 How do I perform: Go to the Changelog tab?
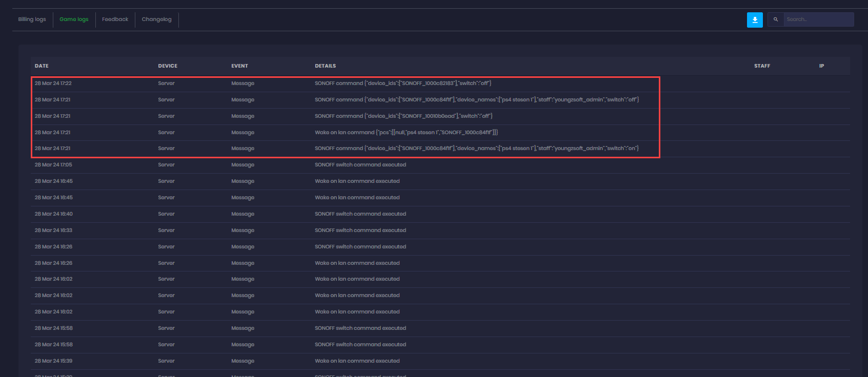click(x=156, y=19)
